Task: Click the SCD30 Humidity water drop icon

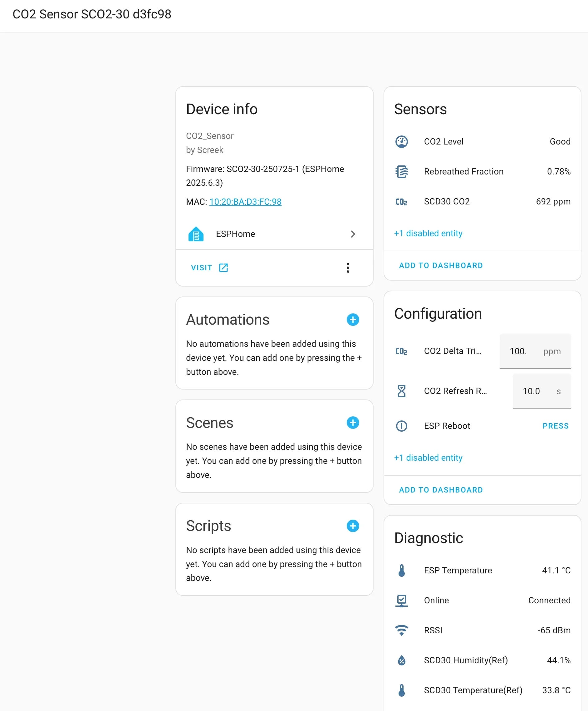Action: 401,660
